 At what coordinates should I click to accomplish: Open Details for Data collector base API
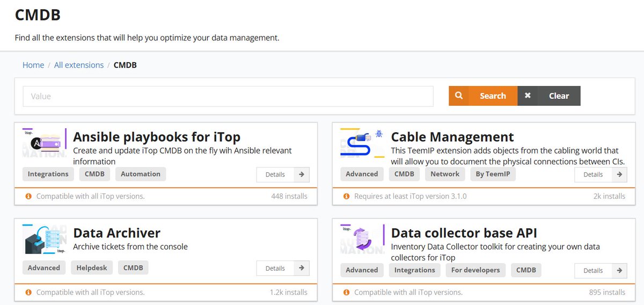601,271
